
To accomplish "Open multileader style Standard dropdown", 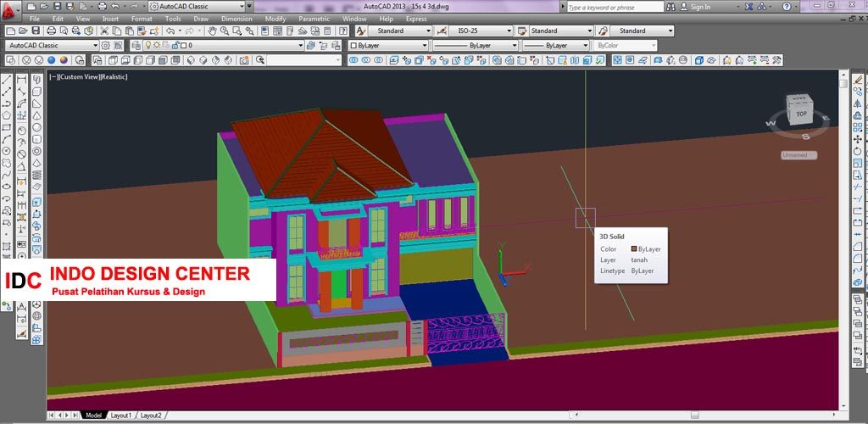I will point(643,31).
